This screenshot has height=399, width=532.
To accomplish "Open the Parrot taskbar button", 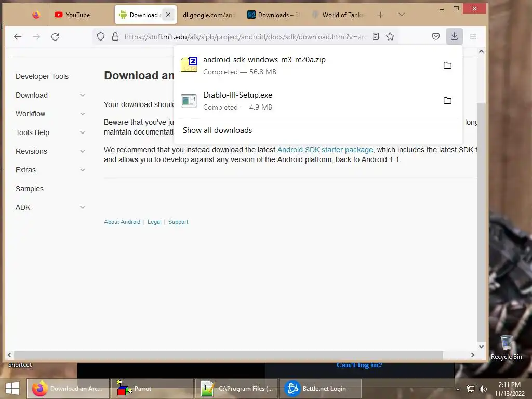I will click(152, 389).
